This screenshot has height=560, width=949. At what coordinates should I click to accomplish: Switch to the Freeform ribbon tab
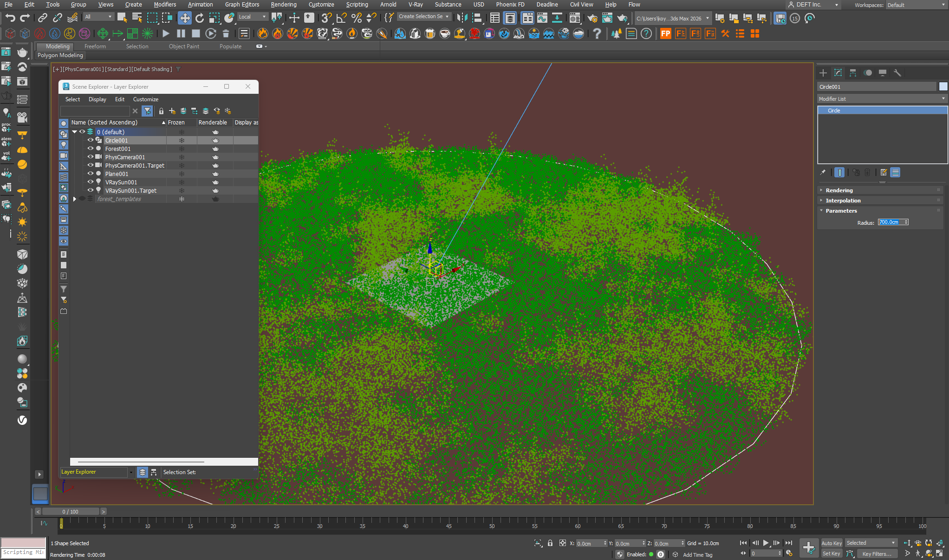[95, 46]
